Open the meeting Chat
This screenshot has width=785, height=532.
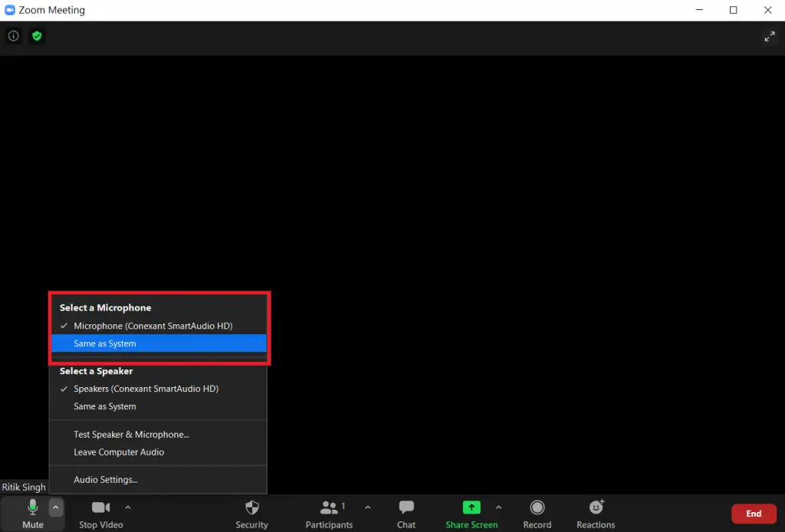(x=406, y=512)
